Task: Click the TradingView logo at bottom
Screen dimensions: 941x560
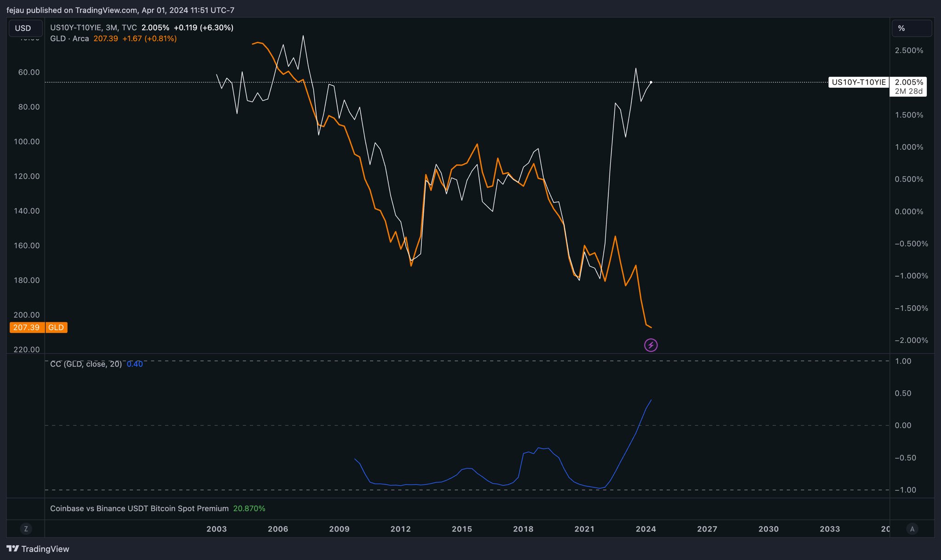Action: (x=38, y=549)
